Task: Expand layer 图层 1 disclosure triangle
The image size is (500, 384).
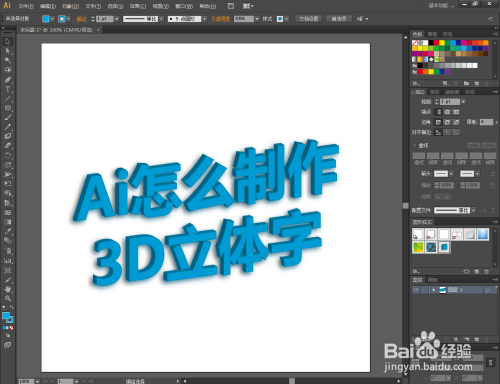Action: coord(434,290)
